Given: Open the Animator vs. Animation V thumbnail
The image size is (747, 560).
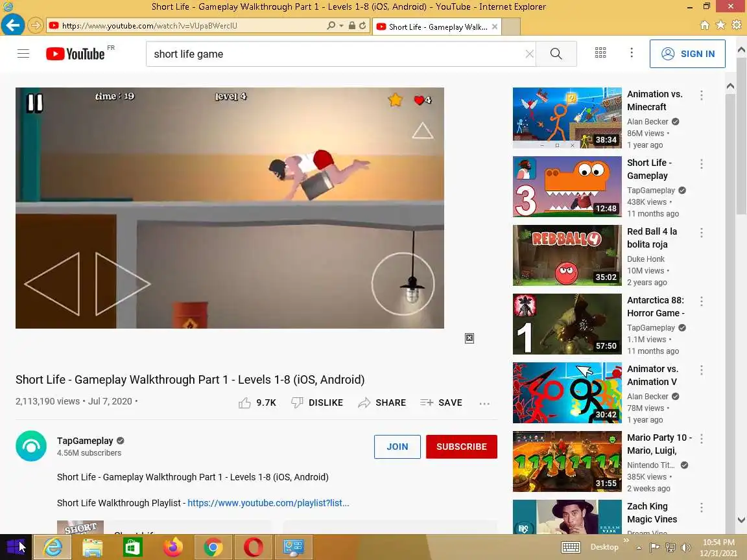Looking at the screenshot, I should 567,393.
